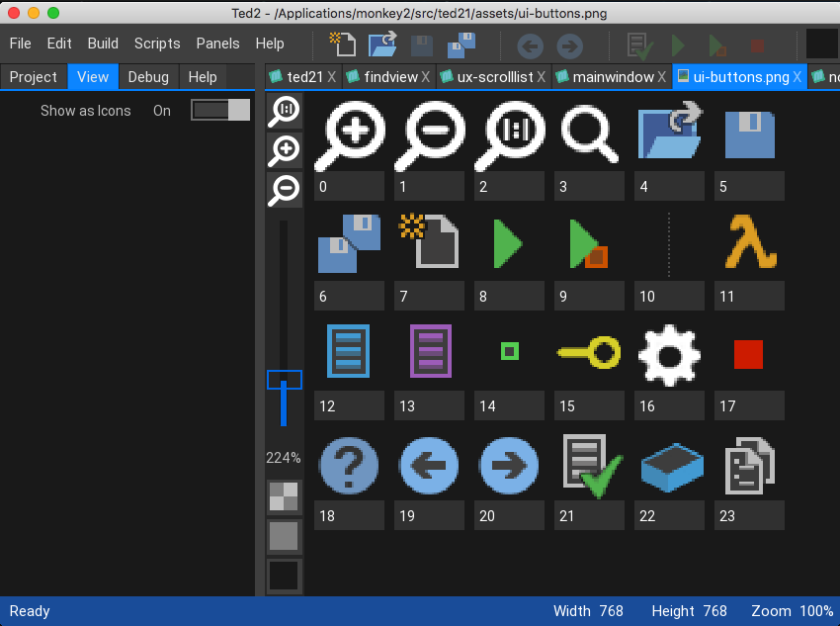
Task: Switch to the Debug panel tab
Action: (148, 77)
